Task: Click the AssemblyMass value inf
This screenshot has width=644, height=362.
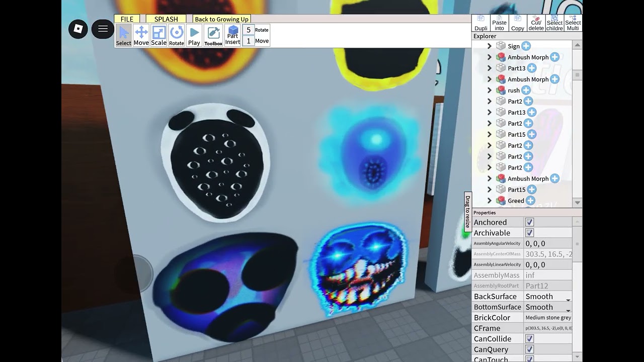Action: coord(548,275)
